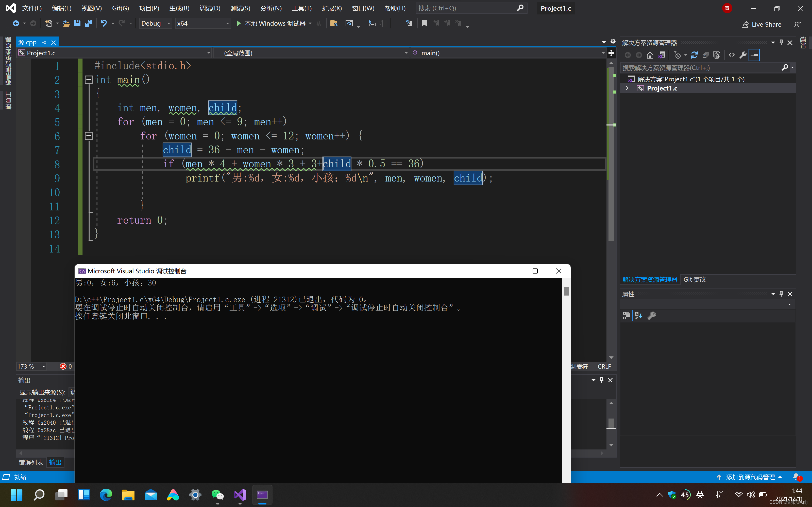Open the 调试(D) menu
This screenshot has width=812, height=507.
coord(210,8)
